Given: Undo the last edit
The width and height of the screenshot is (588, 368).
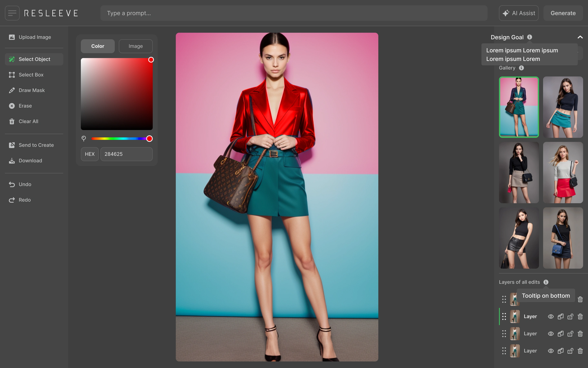Looking at the screenshot, I should 34,184.
